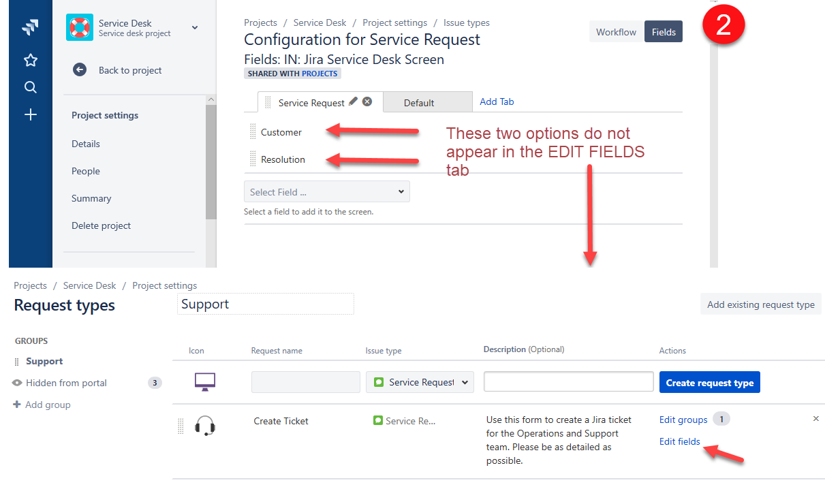825x504 pixels.
Task: Click the eye icon next to Hidden from portal
Action: pos(18,383)
